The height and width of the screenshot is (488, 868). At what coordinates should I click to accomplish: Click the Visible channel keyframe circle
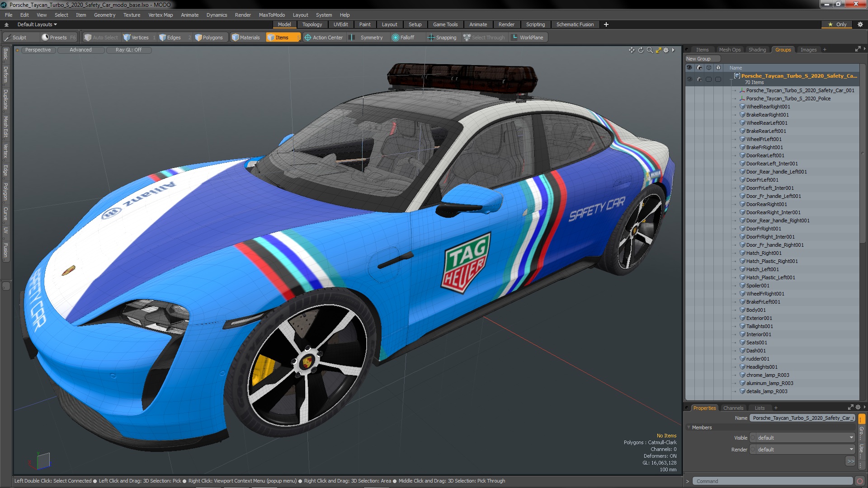(753, 438)
